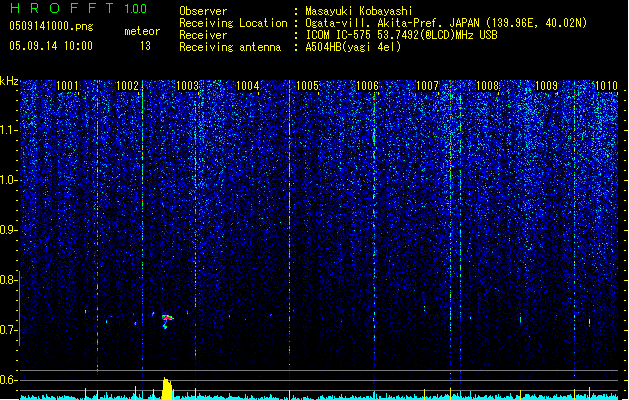Screen dimensions: 629x400
Task: Click frequency axis label 1.0
Action: pyautogui.click(x=8, y=180)
